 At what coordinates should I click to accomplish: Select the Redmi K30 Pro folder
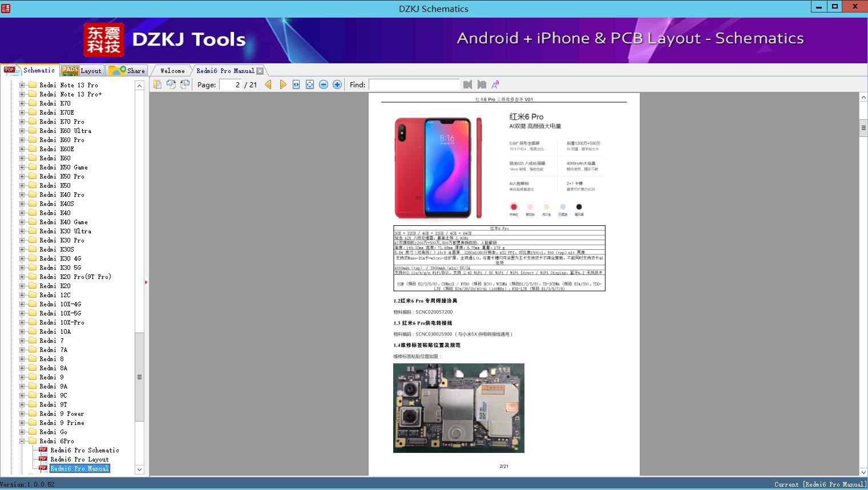(62, 240)
